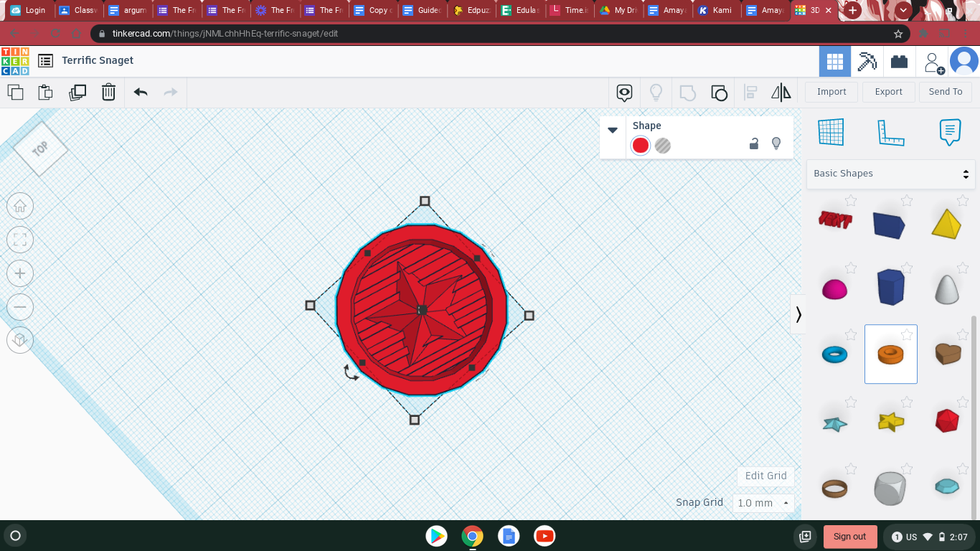Click the Mirror tool icon

click(x=781, y=92)
